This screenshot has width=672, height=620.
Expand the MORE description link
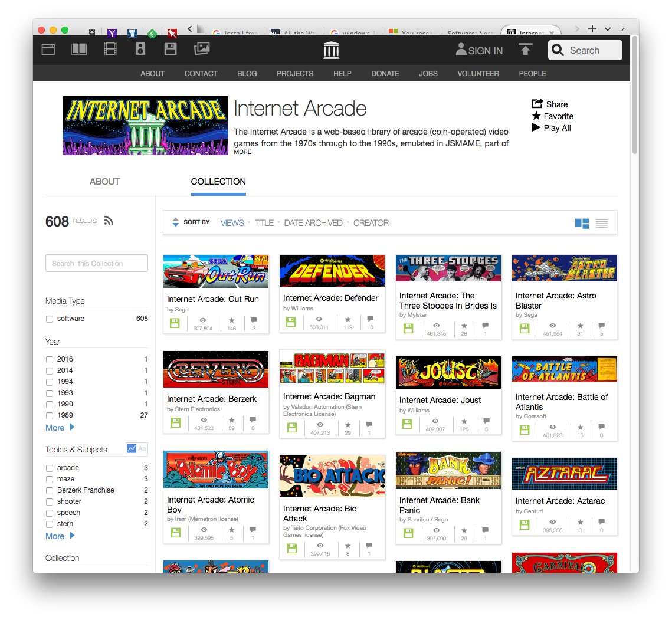click(x=242, y=152)
